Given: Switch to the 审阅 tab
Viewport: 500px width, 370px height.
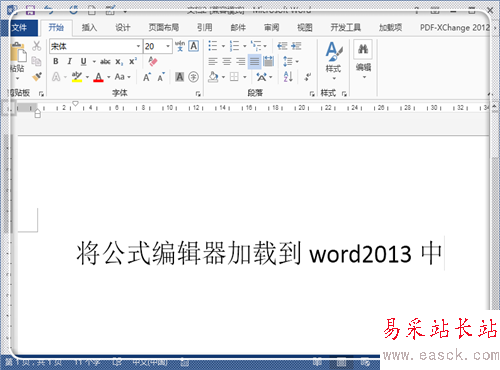Looking at the screenshot, I should (x=271, y=27).
